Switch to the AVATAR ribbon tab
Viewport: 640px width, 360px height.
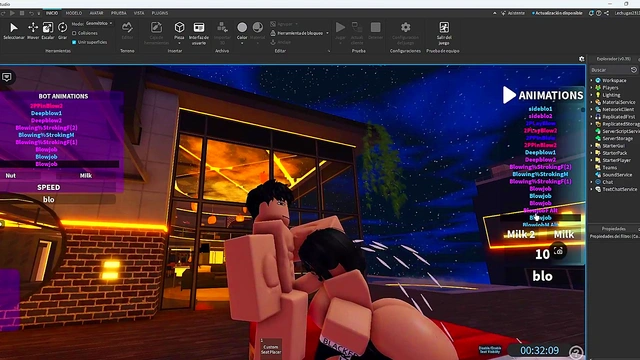pos(96,13)
